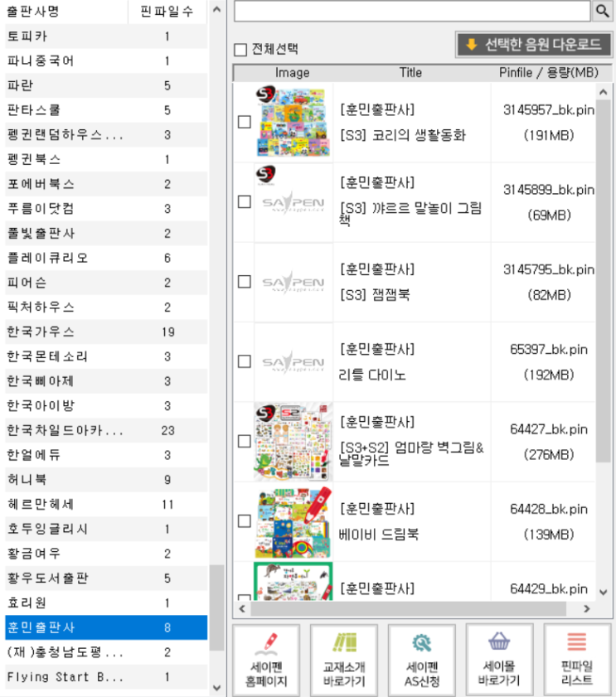
Task: Check the 리틀 다이노 row checkbox
Action: click(x=245, y=361)
